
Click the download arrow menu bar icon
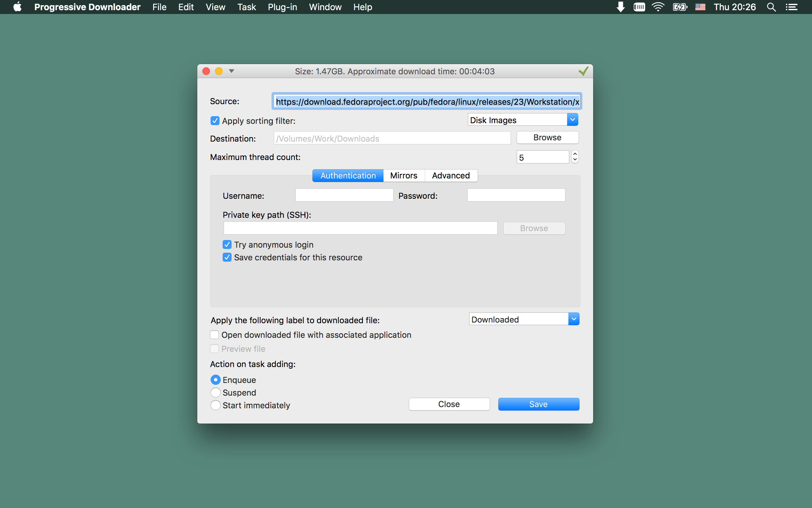[620, 7]
